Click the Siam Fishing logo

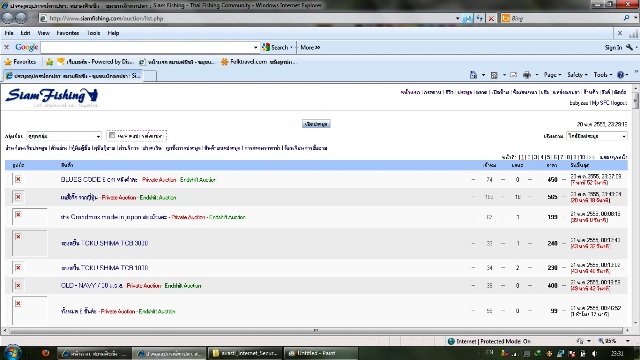(x=52, y=96)
